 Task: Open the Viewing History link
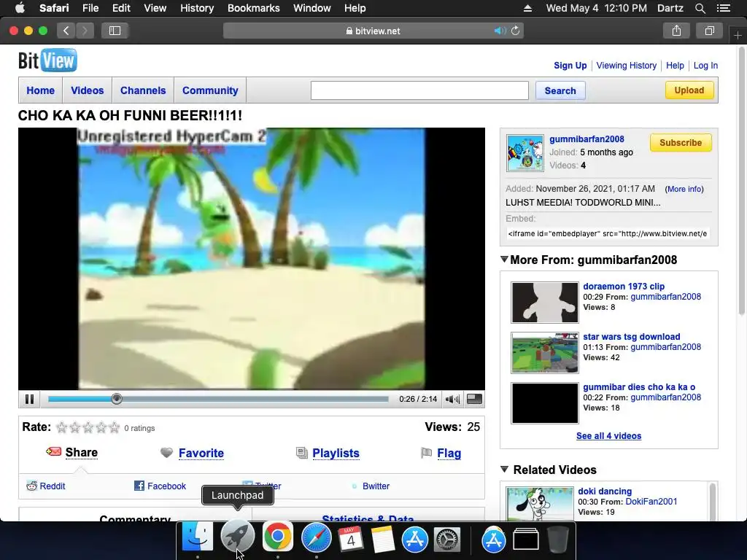[626, 66]
